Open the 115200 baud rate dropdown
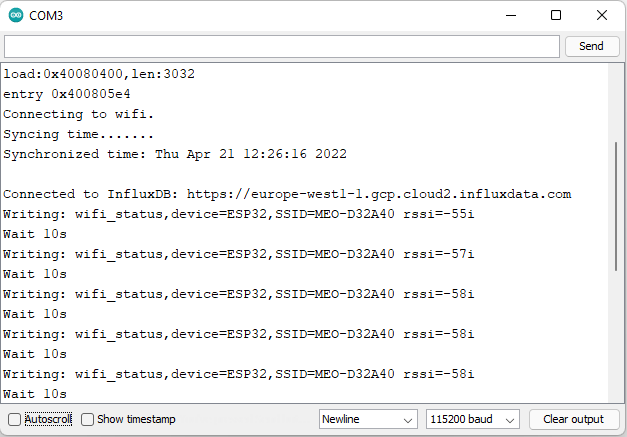This screenshot has width=627, height=437. pyautogui.click(x=473, y=419)
